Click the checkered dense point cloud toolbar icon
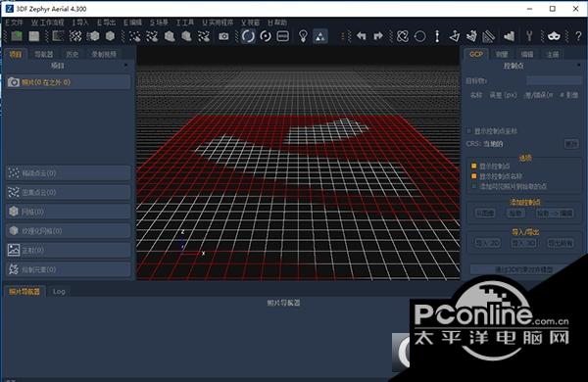 pos(75,36)
